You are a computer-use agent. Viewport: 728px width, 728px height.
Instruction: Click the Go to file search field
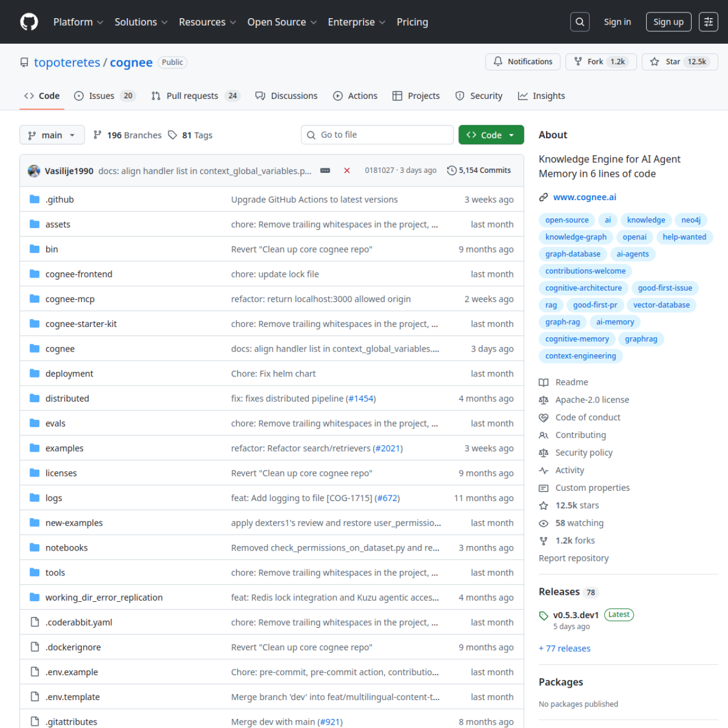pos(377,135)
